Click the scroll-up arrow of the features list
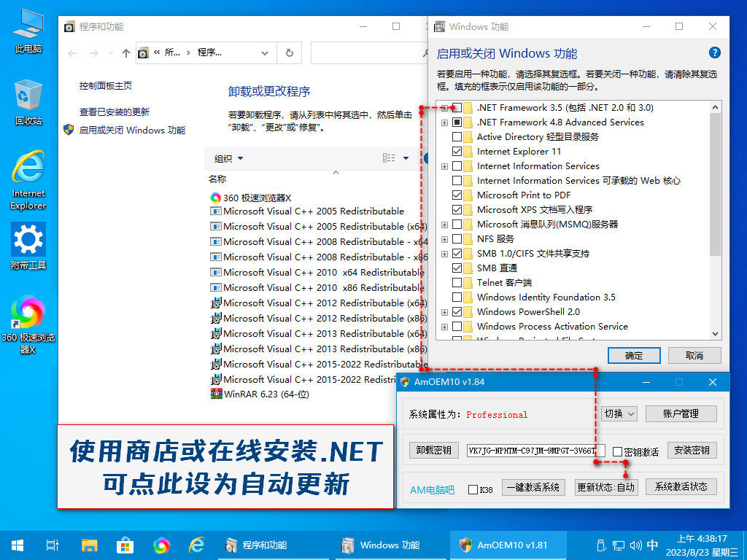The width and height of the screenshot is (747, 560). pyautogui.click(x=716, y=107)
